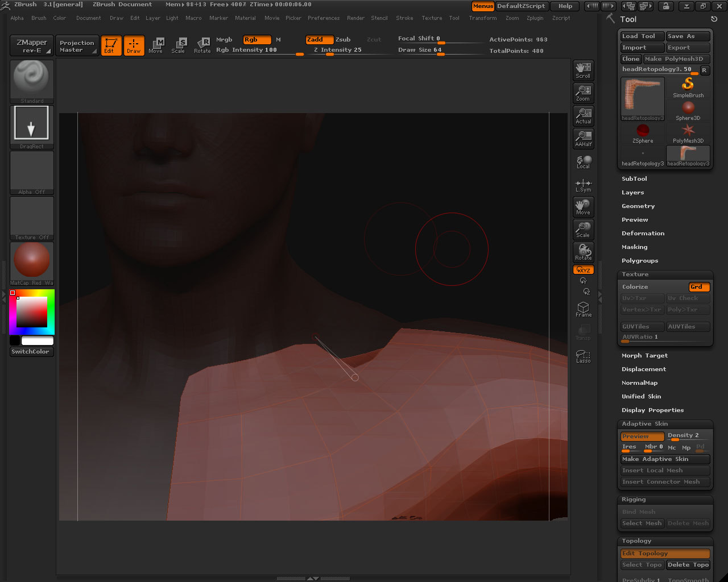Select the headRetopology3 tool thumbnail
Screen dimensions: 728x582
(642, 98)
